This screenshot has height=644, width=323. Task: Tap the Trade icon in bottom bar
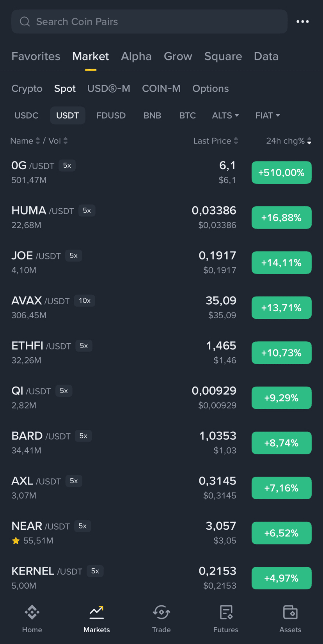click(161, 613)
